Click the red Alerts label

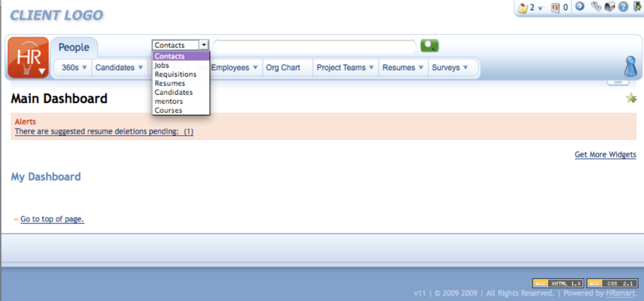click(25, 122)
